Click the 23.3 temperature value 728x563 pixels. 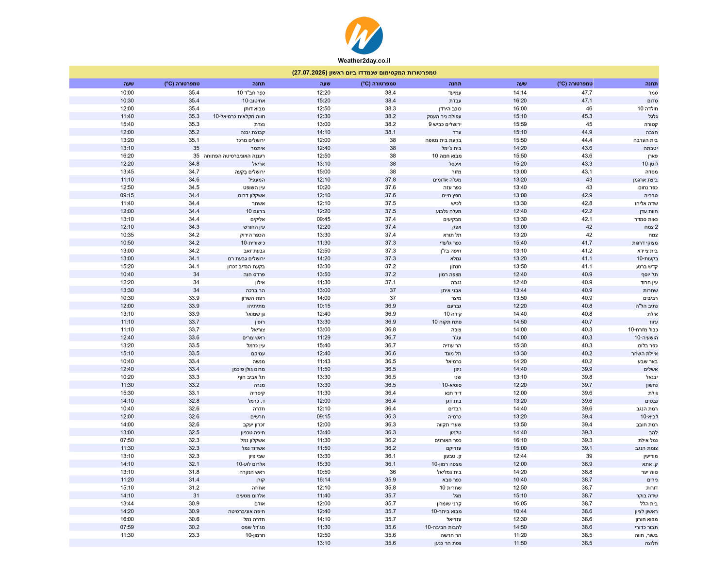pos(194,535)
